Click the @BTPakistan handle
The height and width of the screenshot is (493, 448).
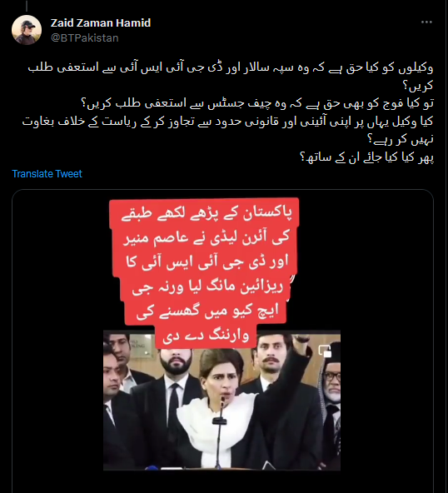85,37
